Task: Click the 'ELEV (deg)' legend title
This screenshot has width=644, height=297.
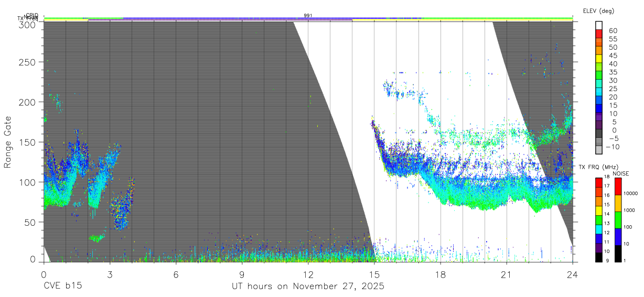Action: tap(598, 11)
